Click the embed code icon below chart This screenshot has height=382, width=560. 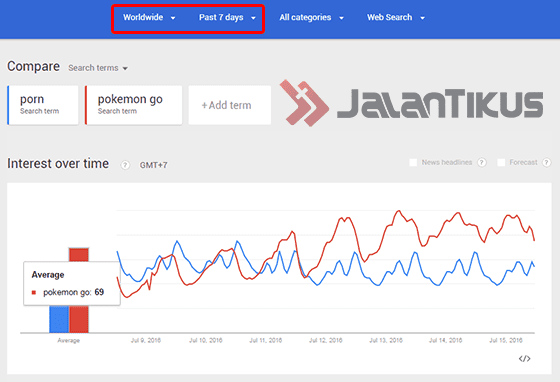click(524, 358)
